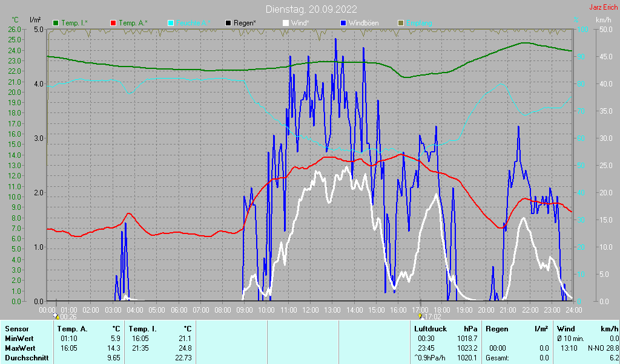This screenshot has height=364, width=620.
Task: Click the km/h axis label above the chart
Action: pyautogui.click(x=604, y=20)
